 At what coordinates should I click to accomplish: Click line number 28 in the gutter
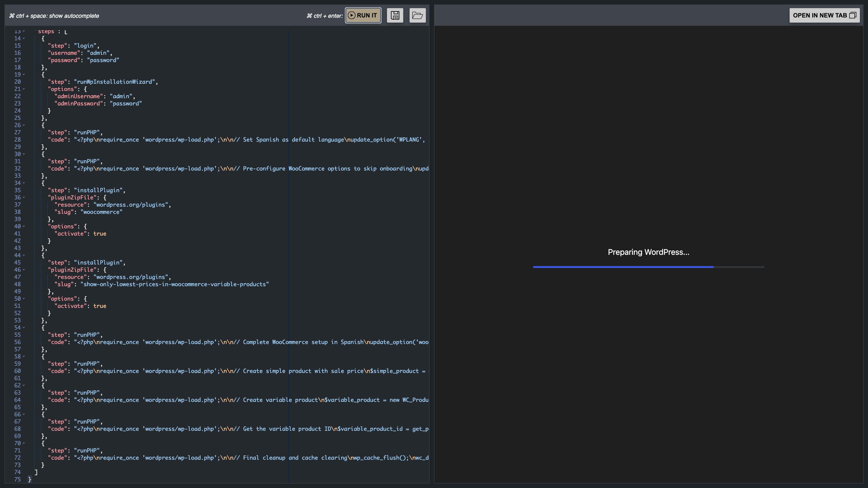coord(17,140)
